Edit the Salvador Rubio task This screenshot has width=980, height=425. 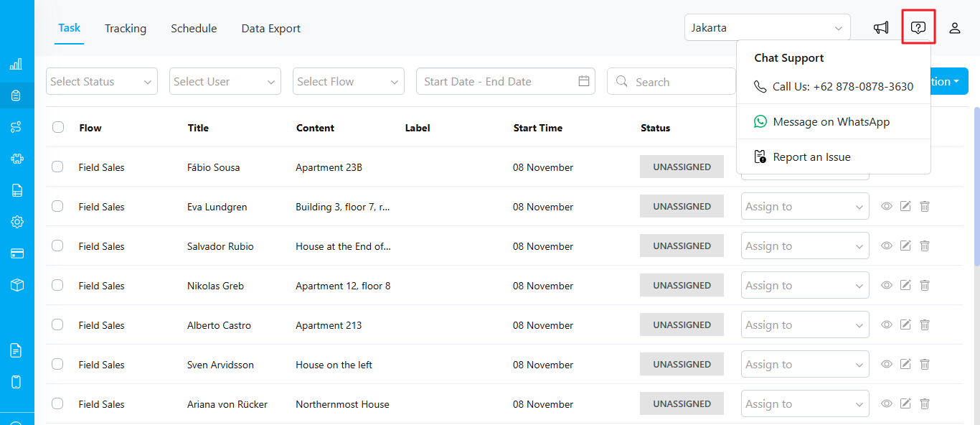coord(905,246)
